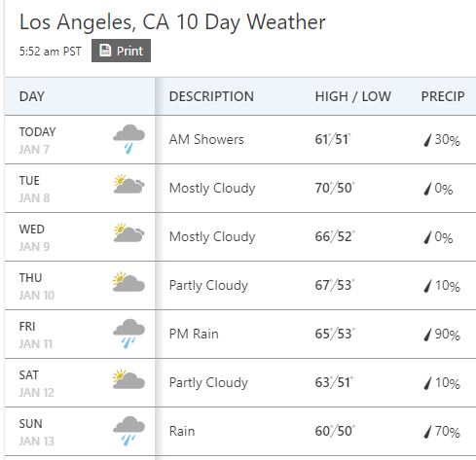Click the rain shower icon for Today
Image resolution: width=476 pixels, height=460 pixels.
coord(128,139)
